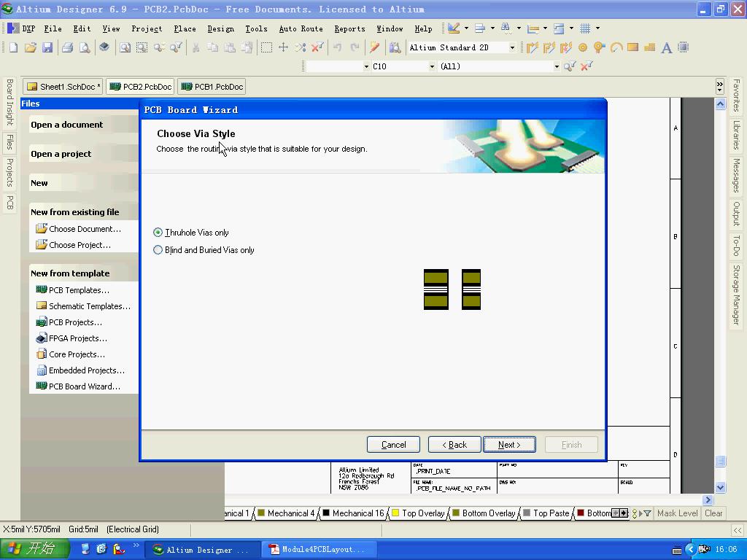Click the Place Polygon Plane icon
Viewport: 747px width, 560px height.
(x=649, y=47)
